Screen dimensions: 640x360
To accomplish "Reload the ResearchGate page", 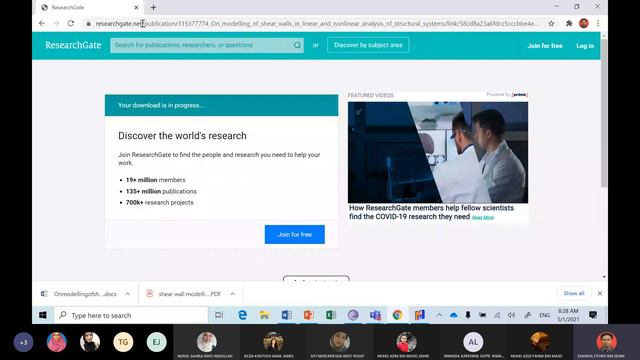I will (x=71, y=24).
